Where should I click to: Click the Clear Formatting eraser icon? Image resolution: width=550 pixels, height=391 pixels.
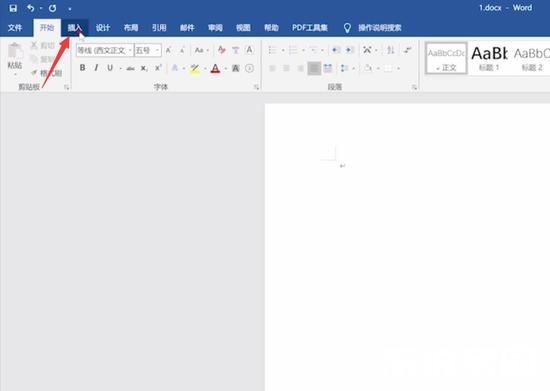[222, 50]
